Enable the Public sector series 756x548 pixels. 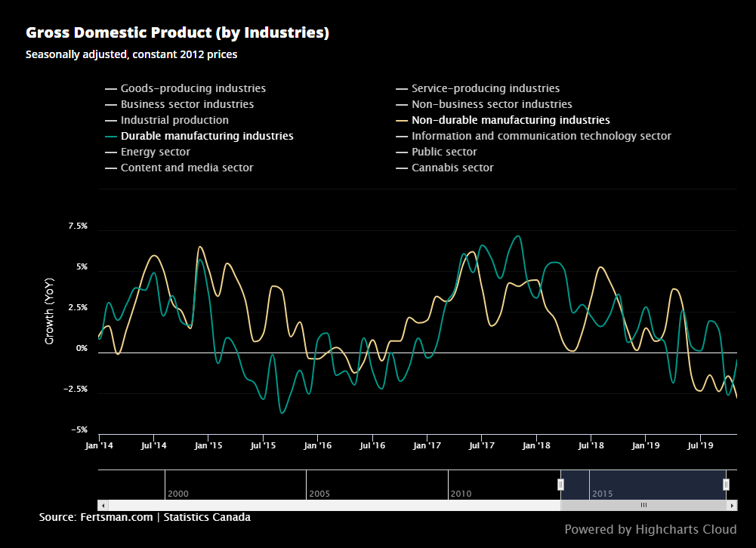tap(444, 152)
